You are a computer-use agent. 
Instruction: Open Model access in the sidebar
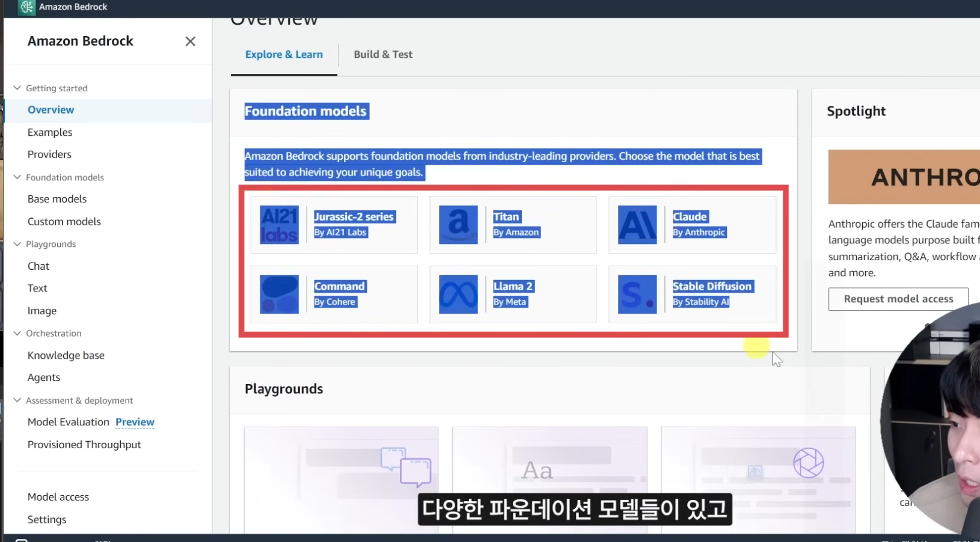click(58, 497)
